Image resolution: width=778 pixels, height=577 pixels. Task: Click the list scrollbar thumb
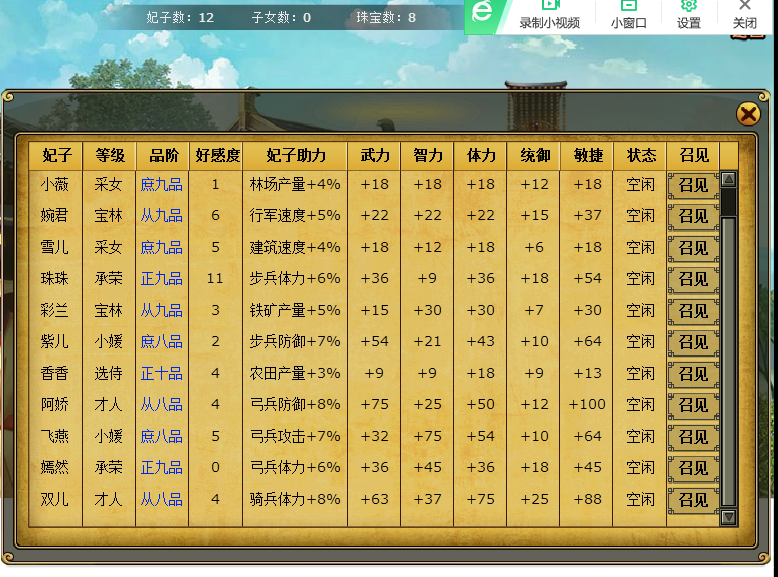pos(728,361)
